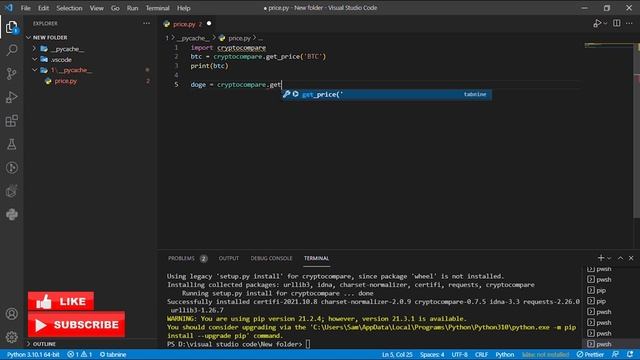Screen dimensions: 640x360
Task: Open the Source Control view
Action: 11,73
